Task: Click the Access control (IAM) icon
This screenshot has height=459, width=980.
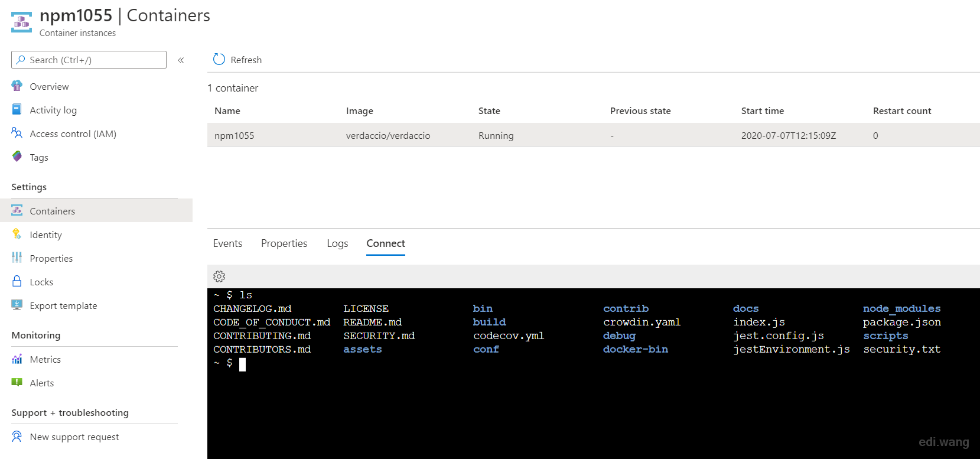Action: [17, 133]
